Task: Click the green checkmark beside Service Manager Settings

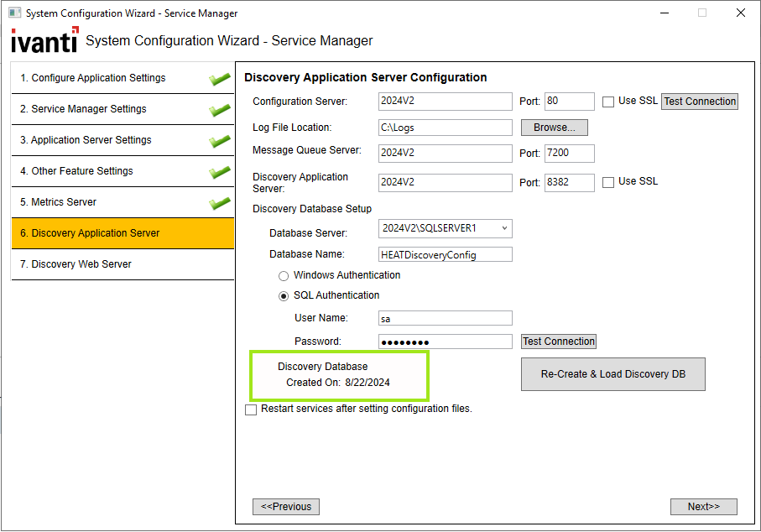Action: coord(220,110)
